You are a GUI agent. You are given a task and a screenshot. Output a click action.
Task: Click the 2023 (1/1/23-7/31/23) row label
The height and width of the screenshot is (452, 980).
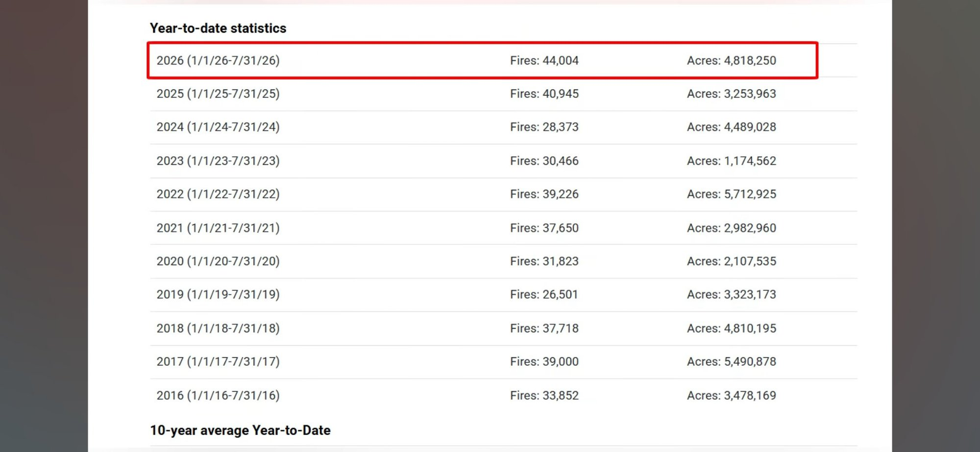pyautogui.click(x=218, y=161)
